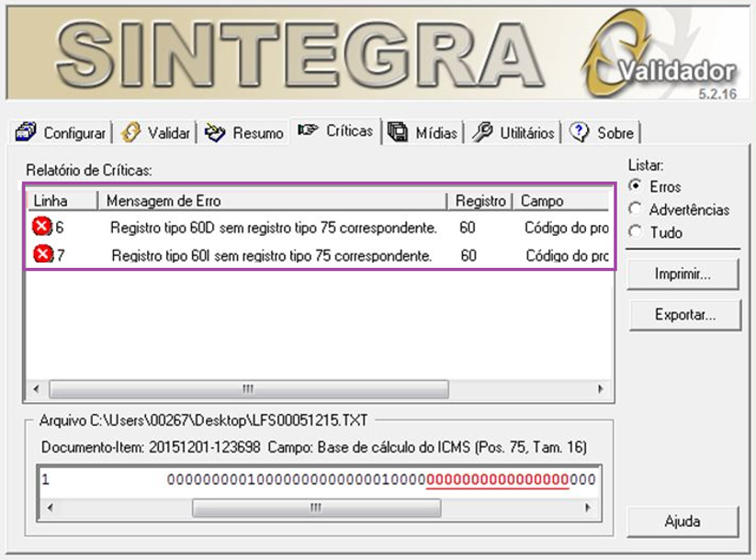Click the red underlined zeros in file line
756x560 pixels.
point(497,479)
